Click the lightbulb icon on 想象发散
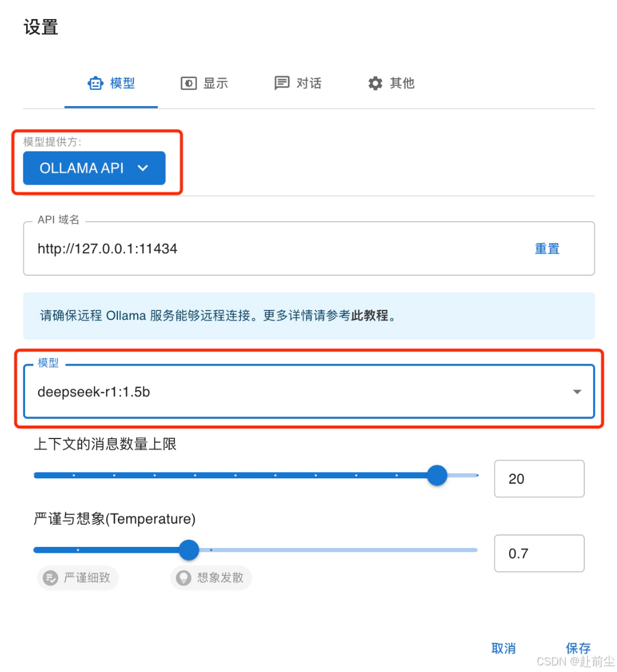Screen dimensions: 617x672 [184, 578]
